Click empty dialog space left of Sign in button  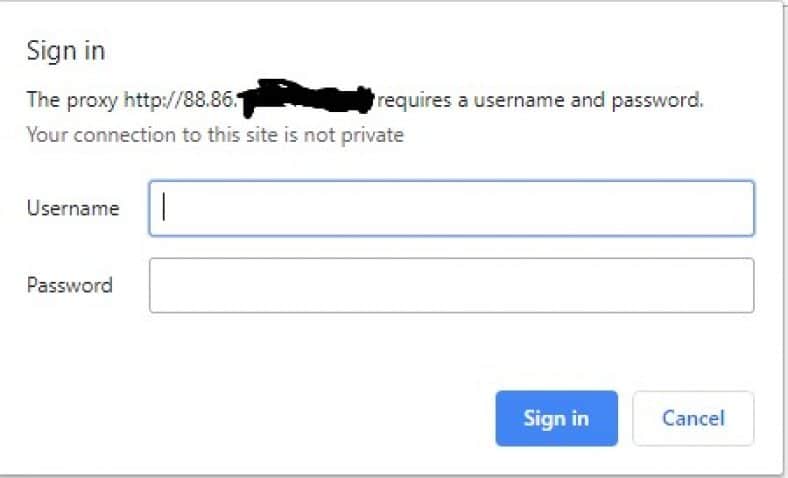coord(251,418)
